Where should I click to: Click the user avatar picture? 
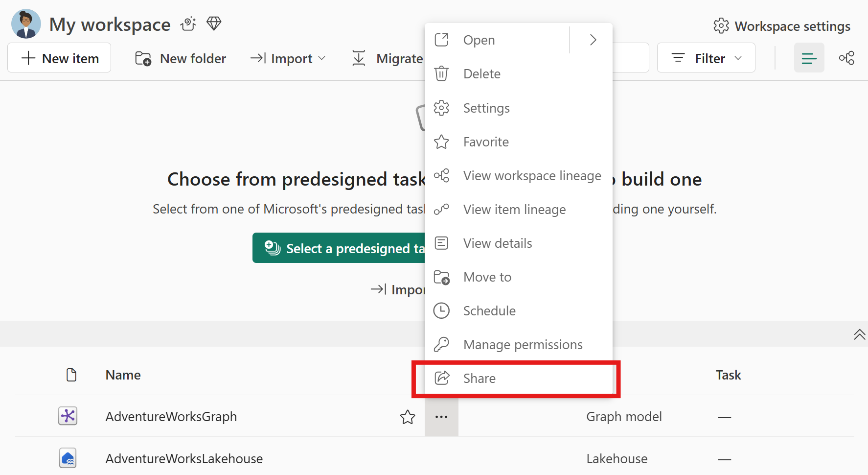26,24
